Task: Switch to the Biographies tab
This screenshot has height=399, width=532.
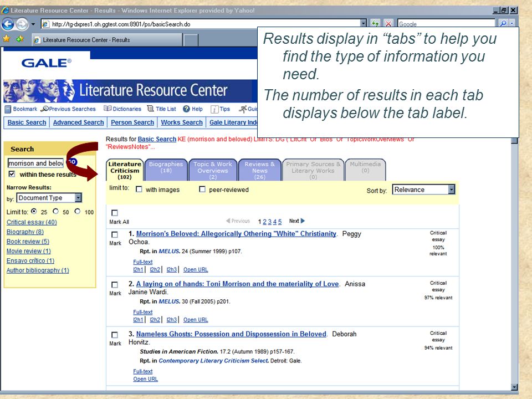Action: [166, 170]
